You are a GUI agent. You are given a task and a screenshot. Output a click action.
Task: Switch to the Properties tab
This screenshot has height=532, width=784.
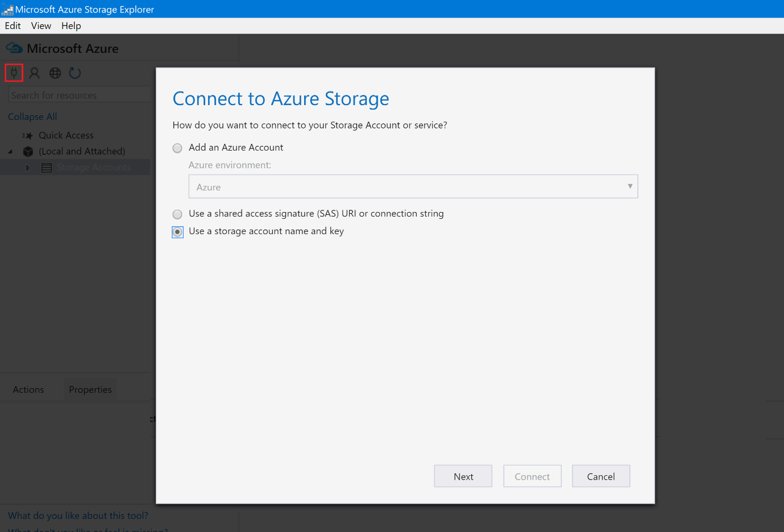[90, 389]
